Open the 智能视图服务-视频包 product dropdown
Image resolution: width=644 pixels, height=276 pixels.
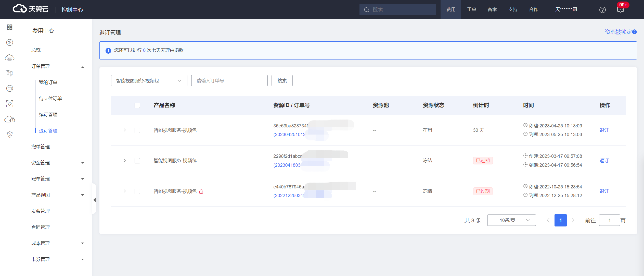pos(149,81)
